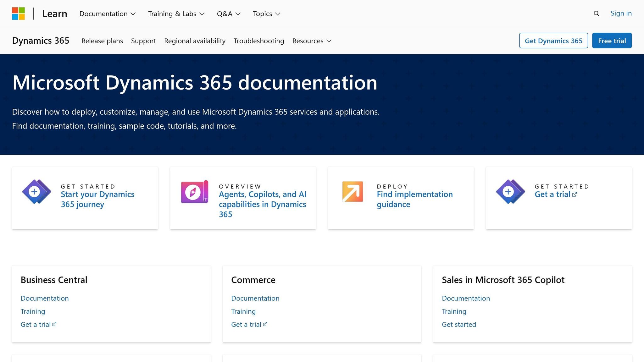Open Sales in Microsoft 365 Copilot Training
The width and height of the screenshot is (644, 362).
point(454,311)
